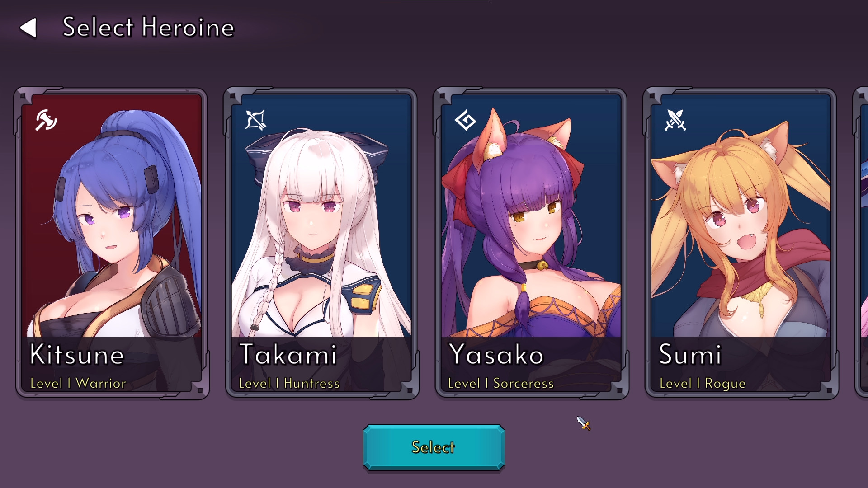Click the back arrow beside Select Heroine
This screenshot has height=488, width=868.
click(x=28, y=28)
